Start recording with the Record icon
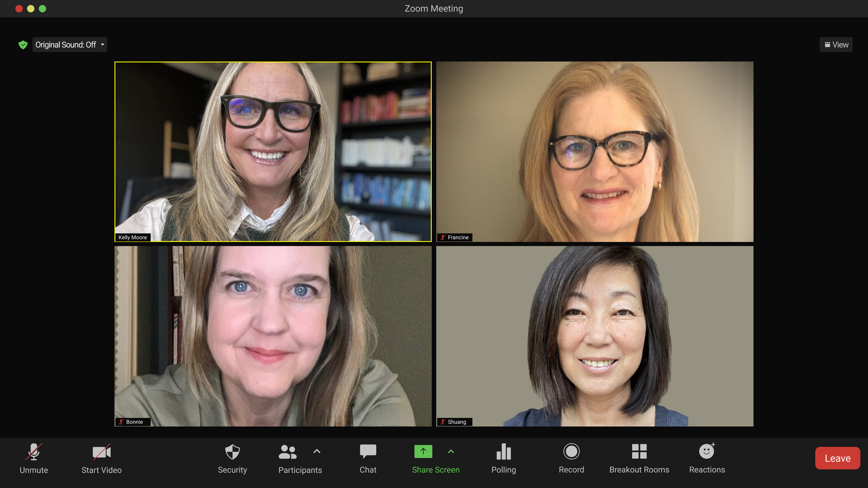 571,452
